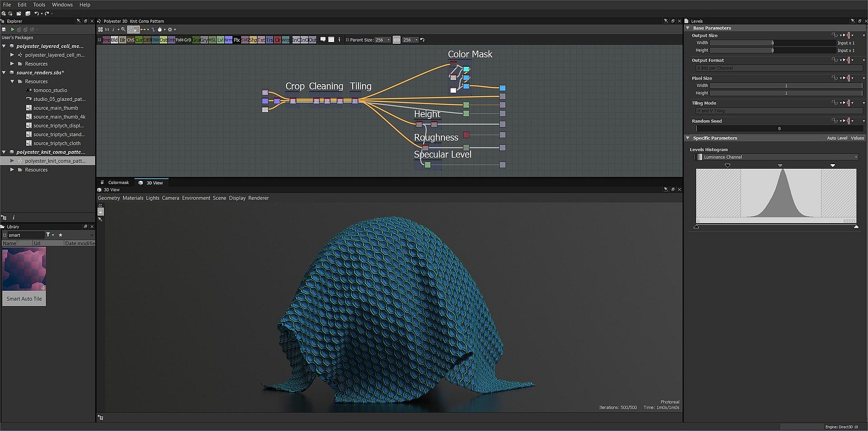Click the Random Seed slider
The height and width of the screenshot is (431, 868).
point(779,128)
